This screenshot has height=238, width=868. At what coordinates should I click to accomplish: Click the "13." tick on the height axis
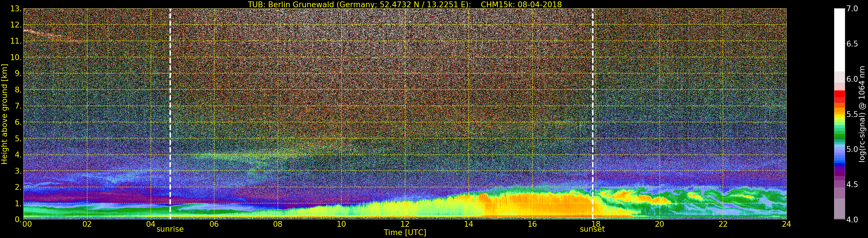pyautogui.click(x=16, y=9)
